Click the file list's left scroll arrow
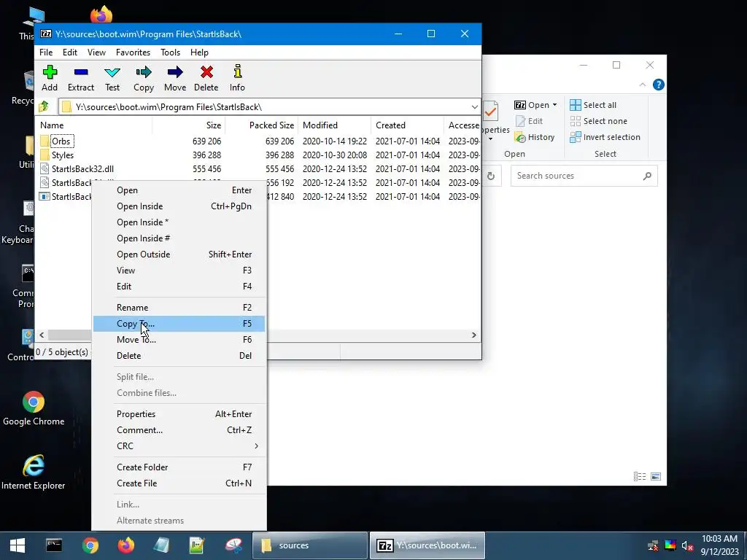Viewport: 747px width, 560px height. pos(42,335)
